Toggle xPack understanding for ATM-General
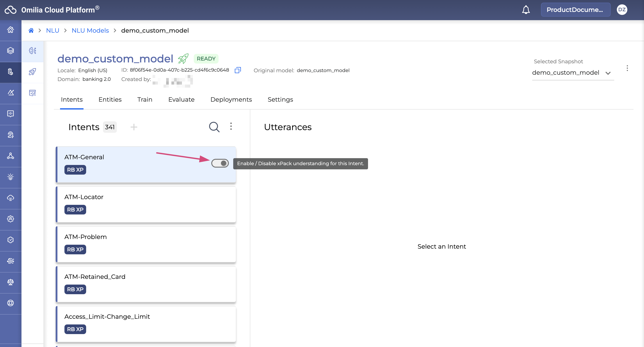 tap(220, 163)
